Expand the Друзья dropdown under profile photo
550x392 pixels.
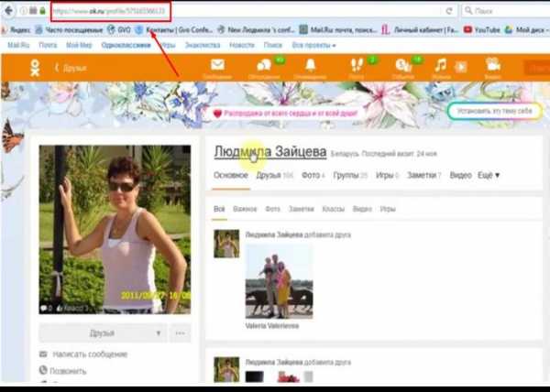[x=103, y=333]
